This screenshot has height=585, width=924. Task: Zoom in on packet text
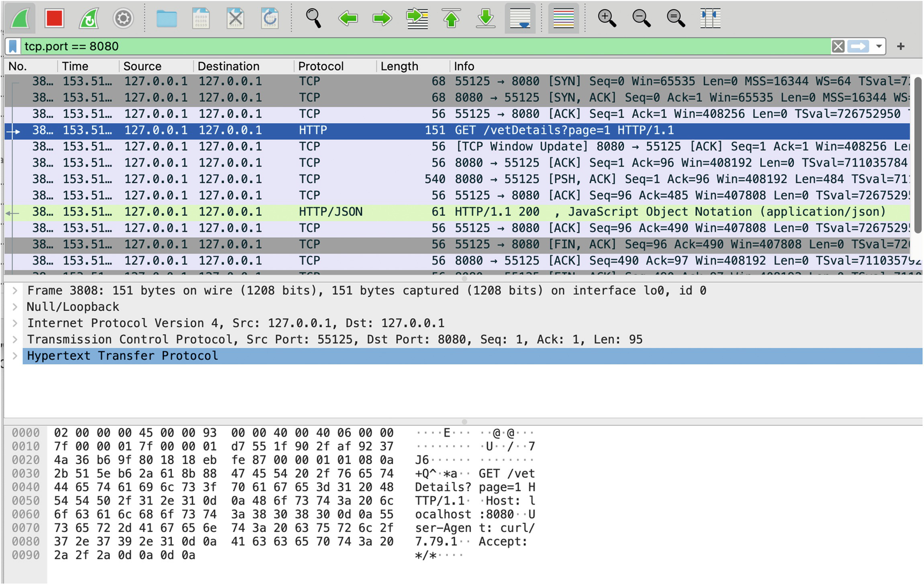click(x=607, y=19)
